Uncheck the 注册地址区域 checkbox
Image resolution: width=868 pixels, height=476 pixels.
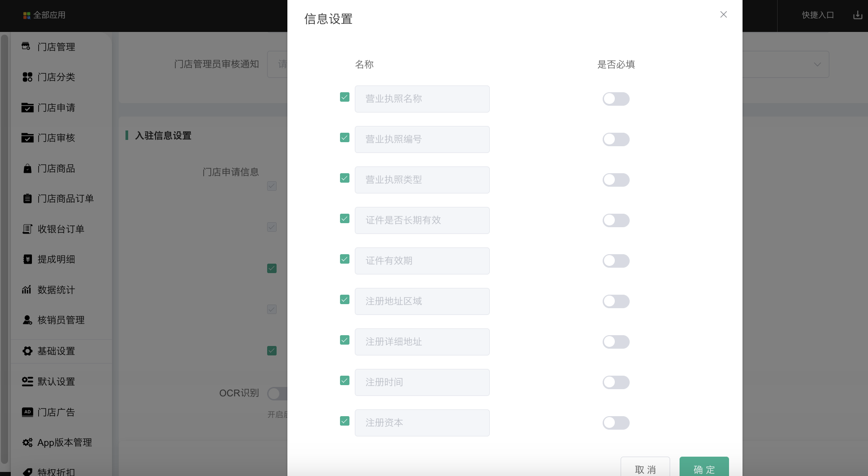345,300
